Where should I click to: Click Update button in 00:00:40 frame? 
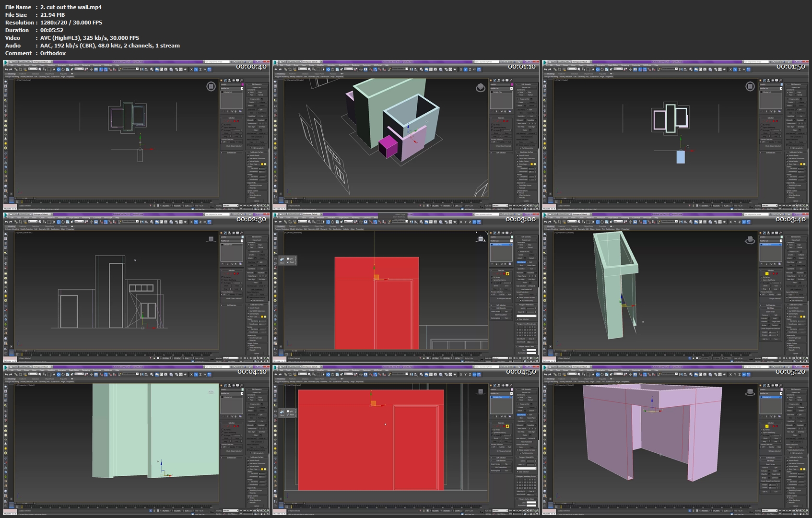(257, 201)
